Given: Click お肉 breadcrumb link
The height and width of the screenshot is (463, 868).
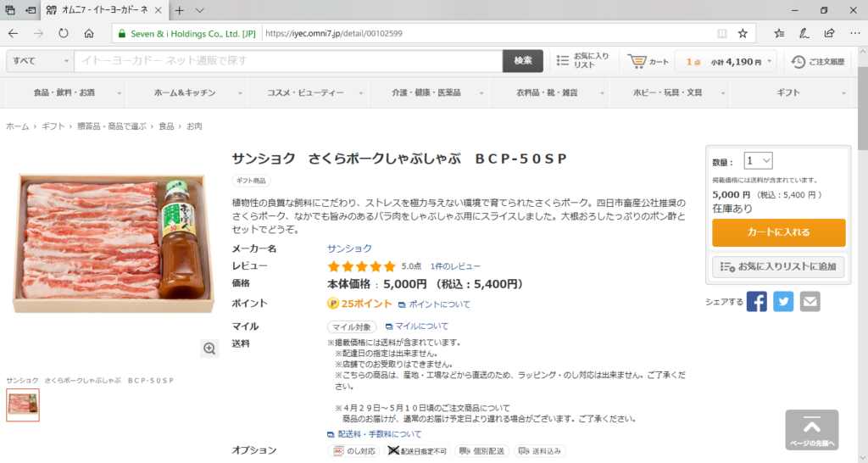Looking at the screenshot, I should (194, 126).
